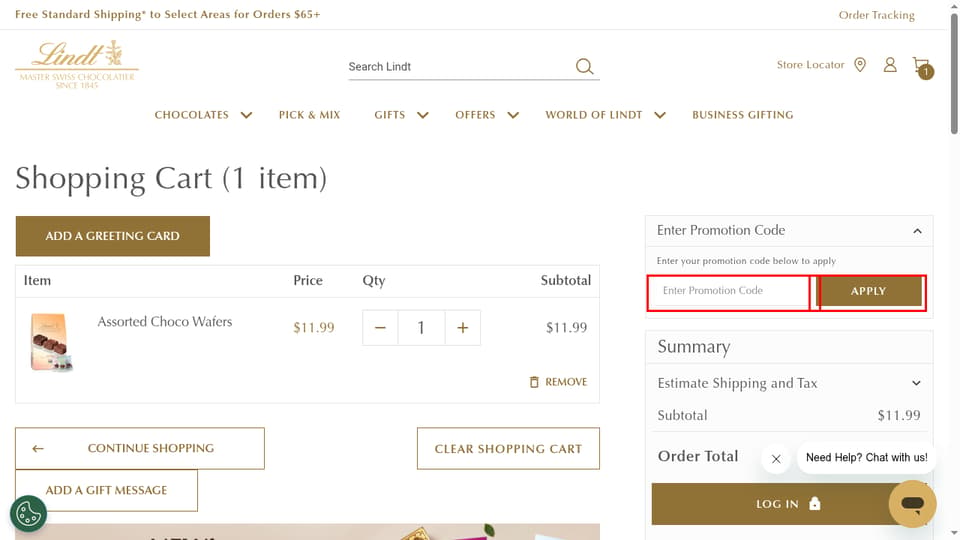This screenshot has height=540, width=960.
Task: Open Pick & Mix page
Action: [x=309, y=115]
